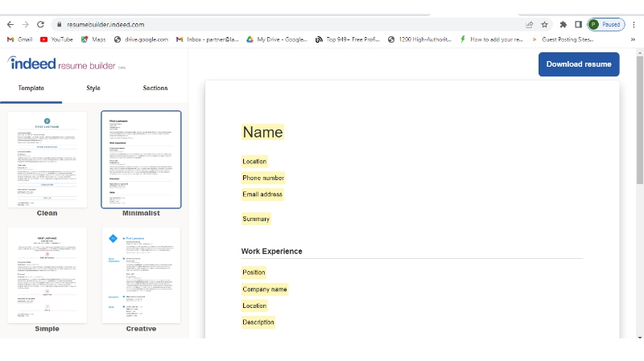
Task: Choose the Creative resume template
Action: [x=141, y=274]
